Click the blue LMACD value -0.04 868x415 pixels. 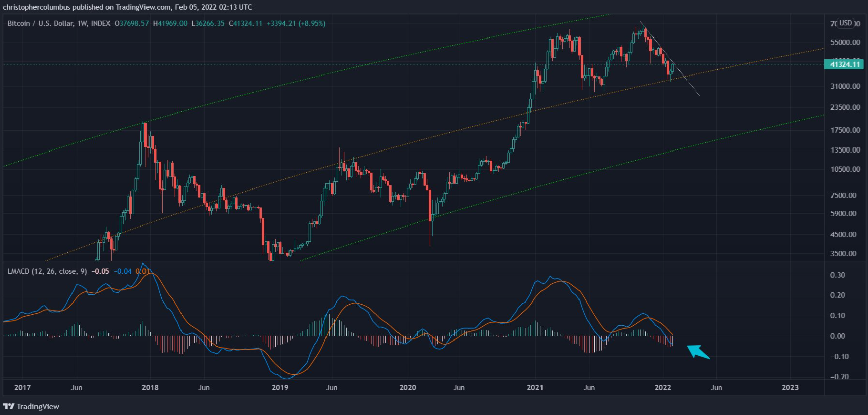pos(123,271)
